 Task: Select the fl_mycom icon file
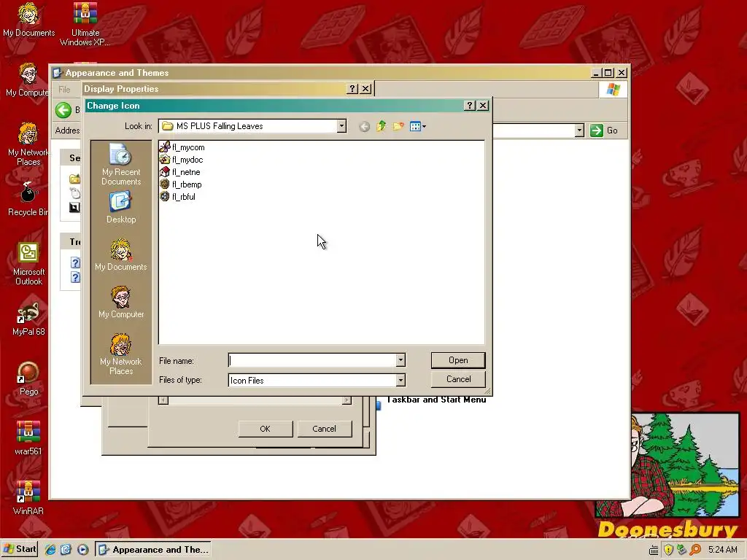(182, 147)
